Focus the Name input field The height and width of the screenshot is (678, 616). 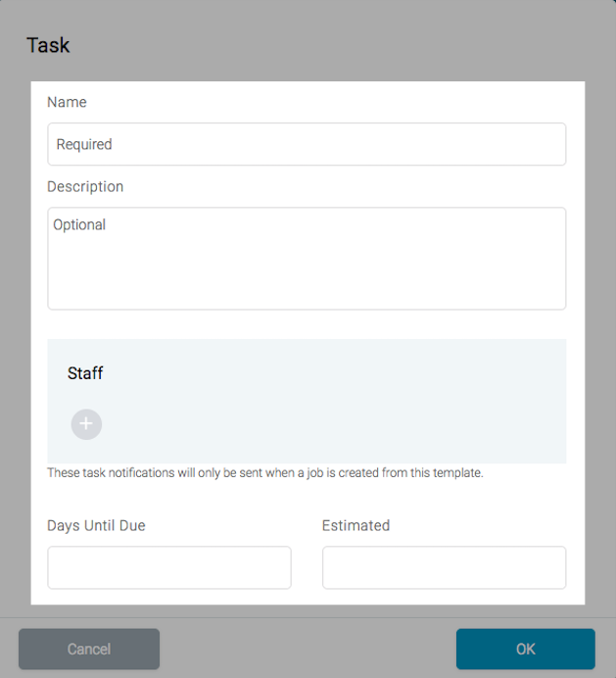coord(307,144)
